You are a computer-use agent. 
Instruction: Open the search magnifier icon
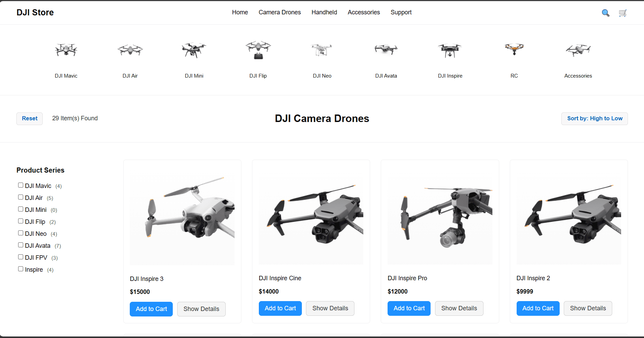605,13
